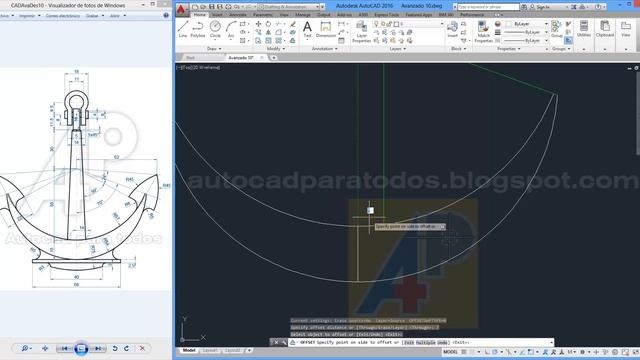
Task: Click the Table tool in Annotation panel
Action: pyautogui.click(x=342, y=40)
